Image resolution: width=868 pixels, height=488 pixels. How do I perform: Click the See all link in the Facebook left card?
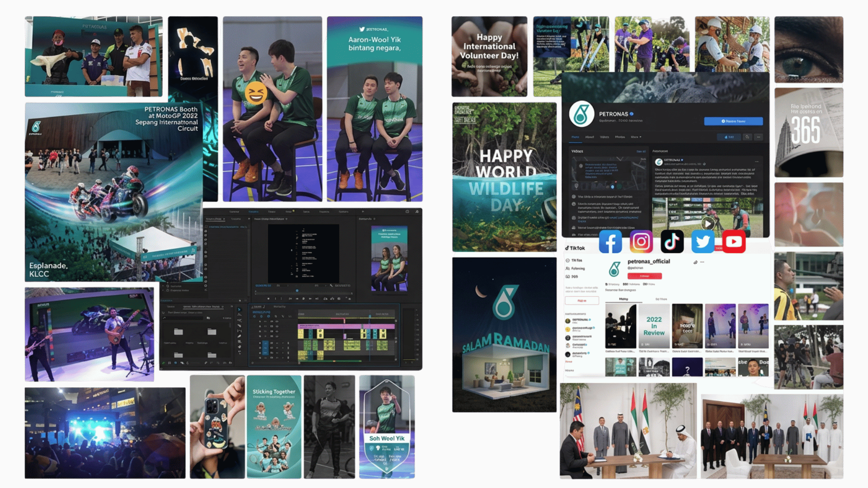coord(641,151)
